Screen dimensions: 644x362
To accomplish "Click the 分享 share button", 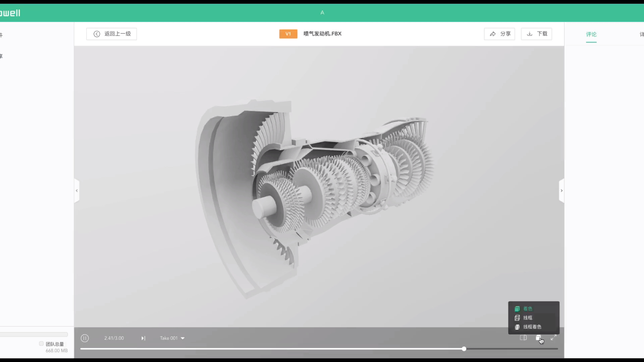I will click(x=499, y=34).
